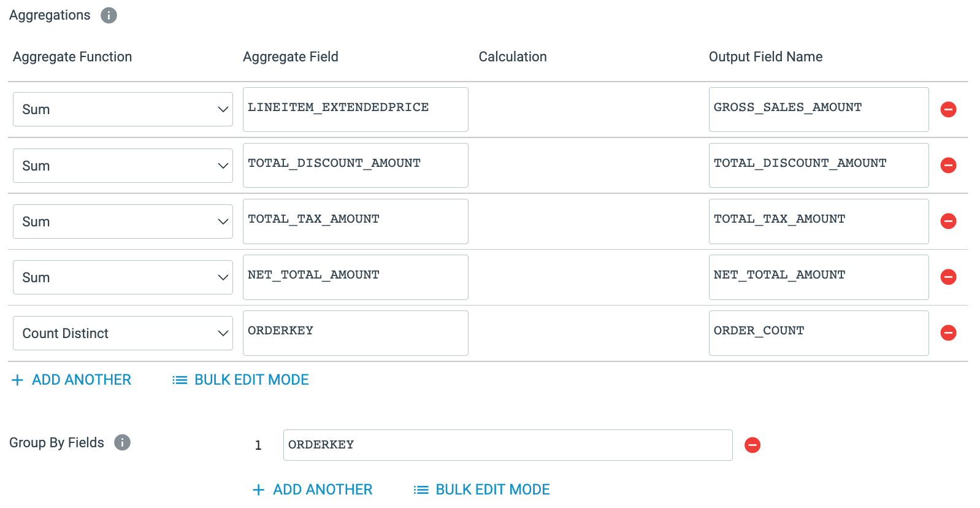Select the LINEITEM_EXTENDEDPRICE aggregate field input

[x=355, y=109]
